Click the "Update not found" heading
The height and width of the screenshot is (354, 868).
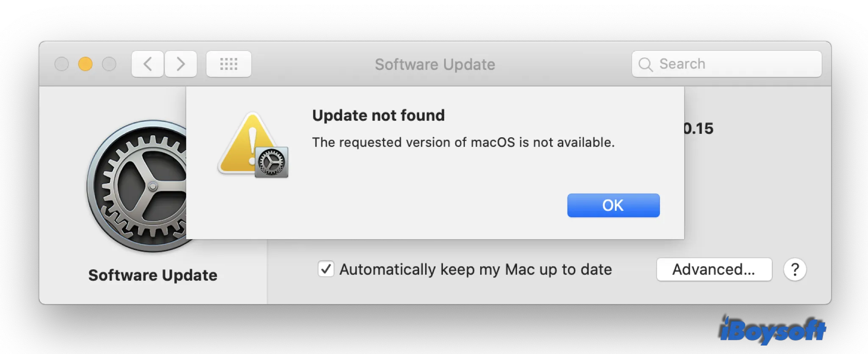378,115
